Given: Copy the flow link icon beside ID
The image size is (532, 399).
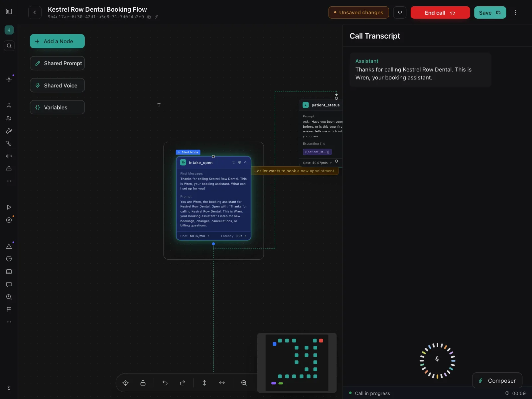Looking at the screenshot, I should [157, 17].
